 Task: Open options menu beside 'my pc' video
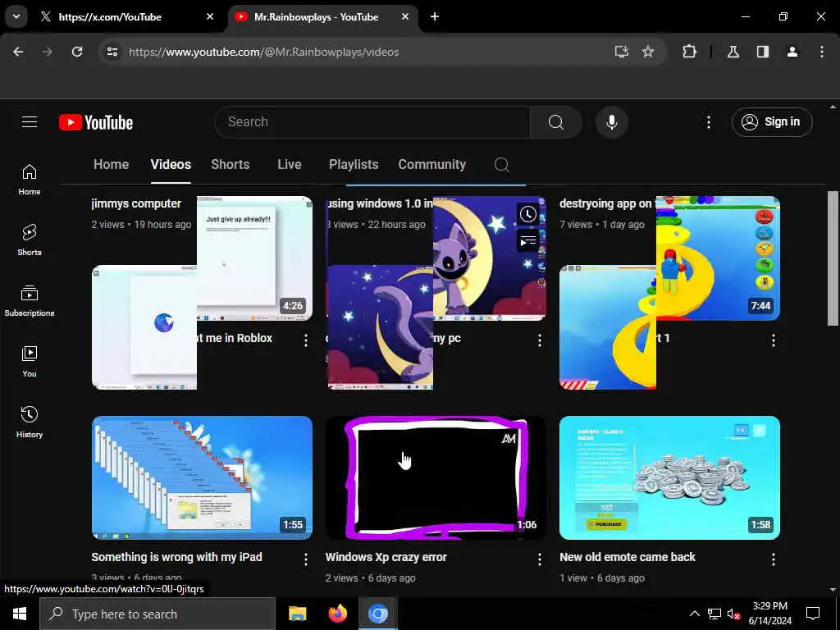(540, 340)
